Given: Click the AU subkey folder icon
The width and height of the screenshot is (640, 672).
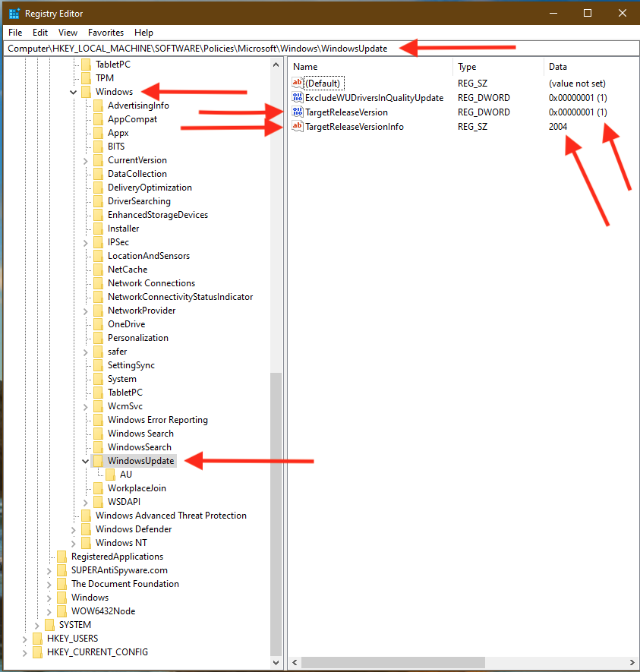Looking at the screenshot, I should (110, 475).
